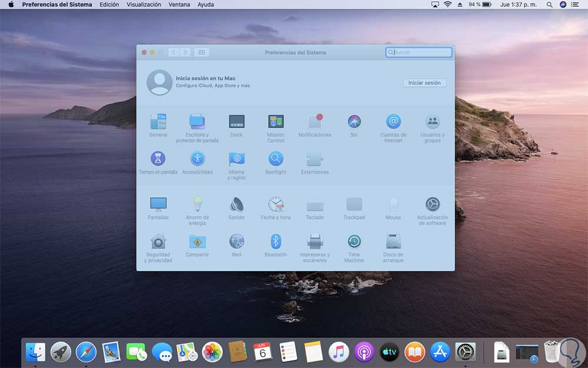Open Safari from the Dock
The height and width of the screenshot is (368, 588).
86,352
